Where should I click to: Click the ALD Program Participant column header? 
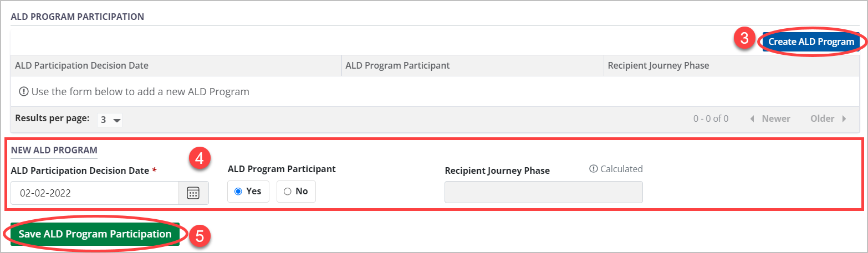pos(397,65)
